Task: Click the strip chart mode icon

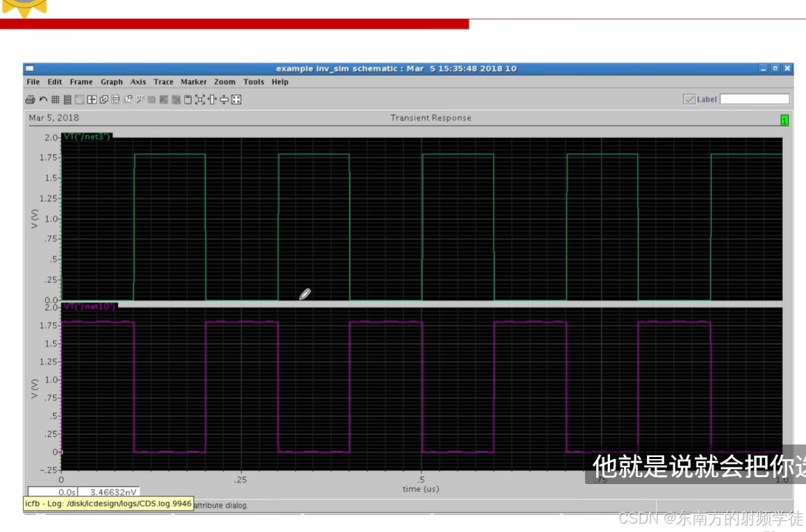Action: tap(67, 100)
